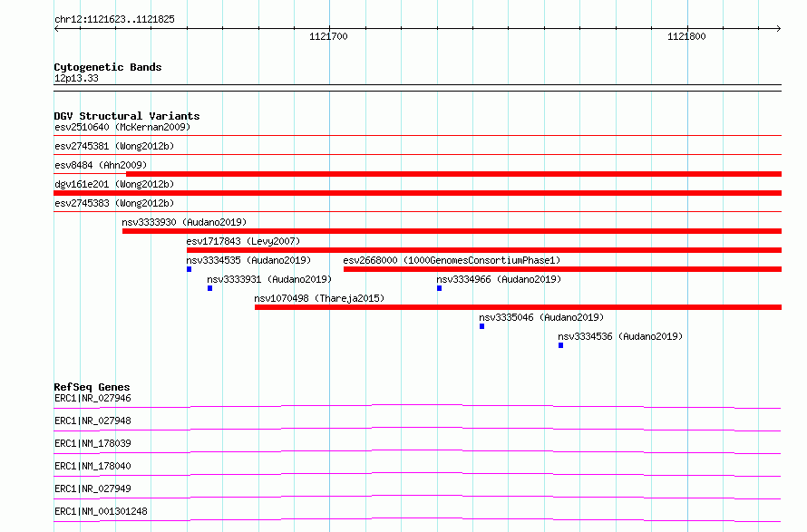Click the blue marker under nsv3334536
Viewport: 807px width, 532px height.
(560, 345)
